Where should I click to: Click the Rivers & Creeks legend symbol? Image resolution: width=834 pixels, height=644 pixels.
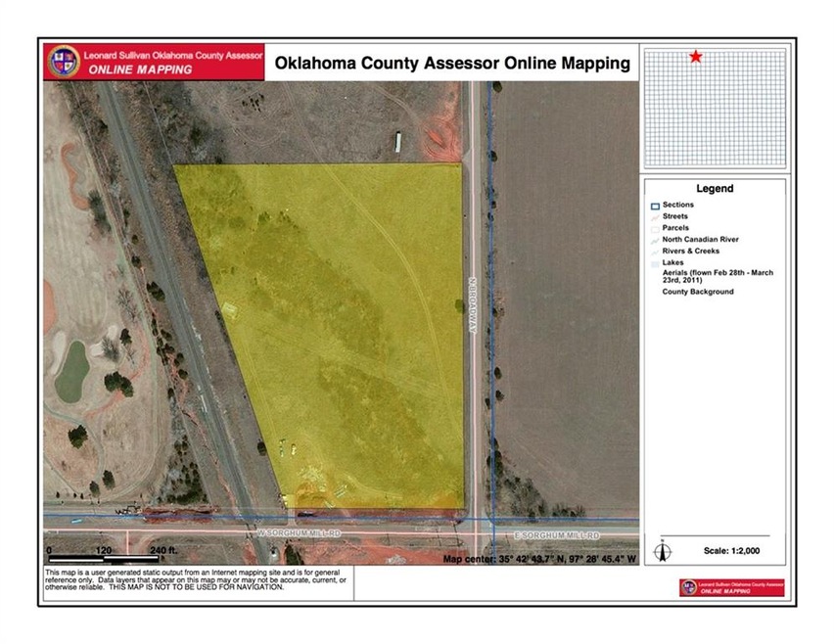(x=654, y=252)
